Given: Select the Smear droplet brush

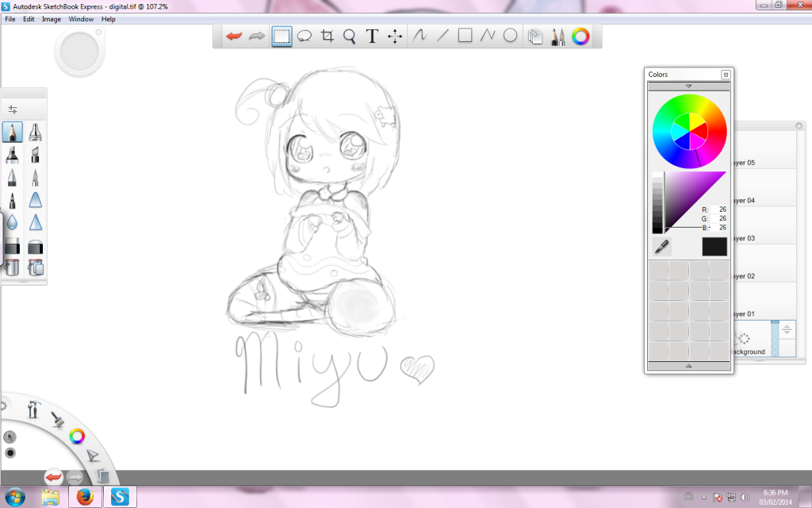Looking at the screenshot, I should [x=13, y=222].
